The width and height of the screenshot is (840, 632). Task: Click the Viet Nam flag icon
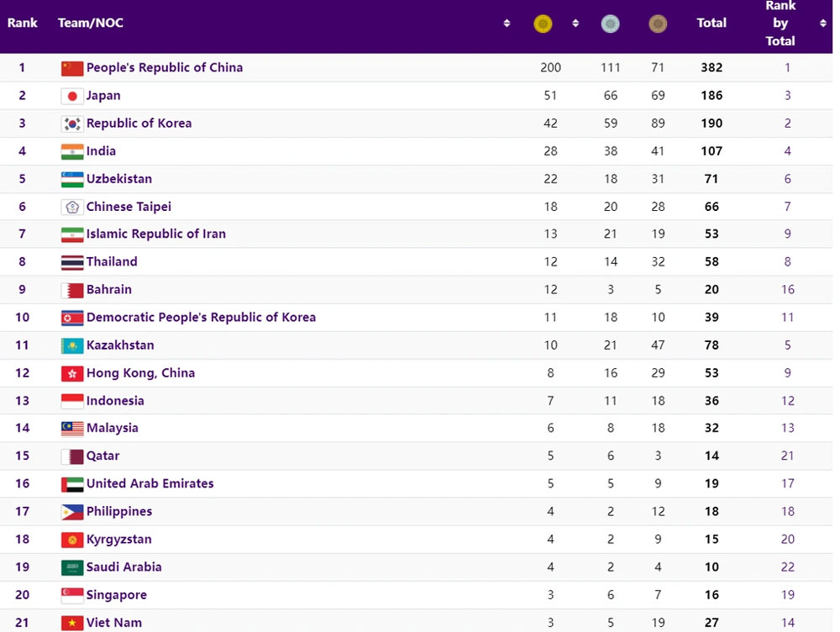point(72,623)
